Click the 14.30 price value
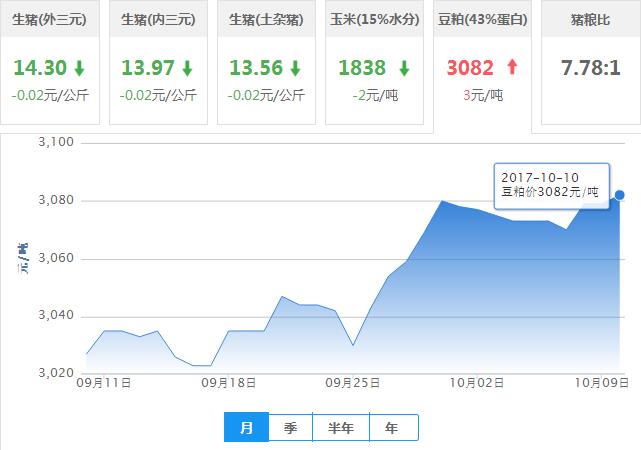This screenshot has width=641, height=450. coord(40,68)
